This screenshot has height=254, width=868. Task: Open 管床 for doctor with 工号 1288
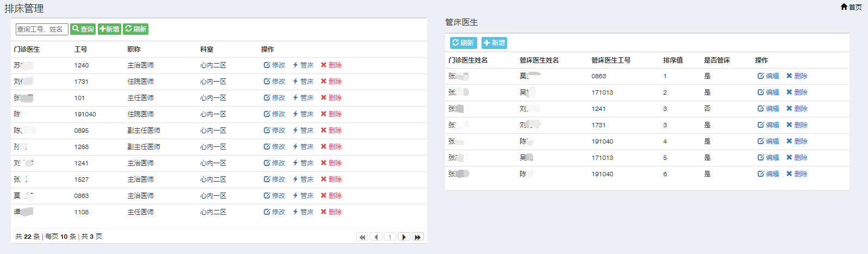point(303,147)
